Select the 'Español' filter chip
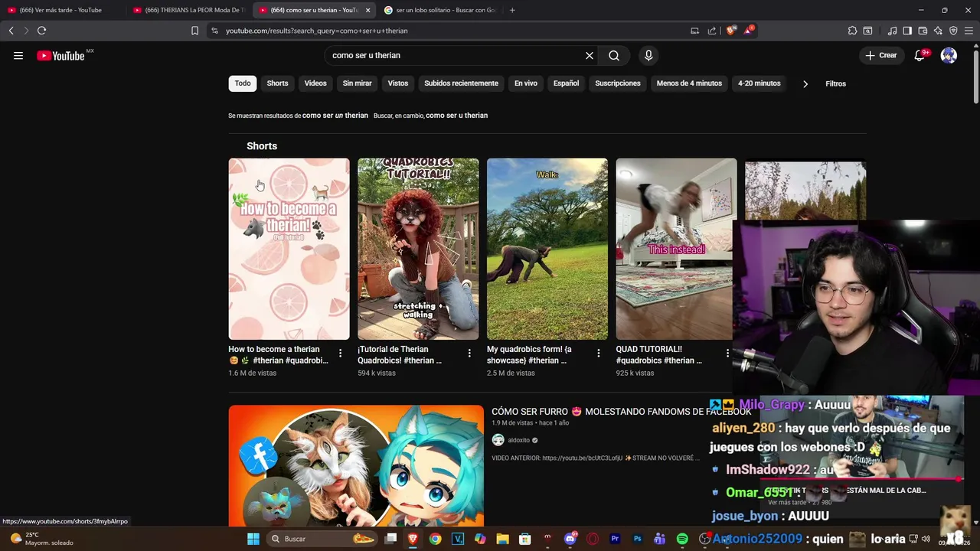The image size is (980, 551). pos(566,83)
